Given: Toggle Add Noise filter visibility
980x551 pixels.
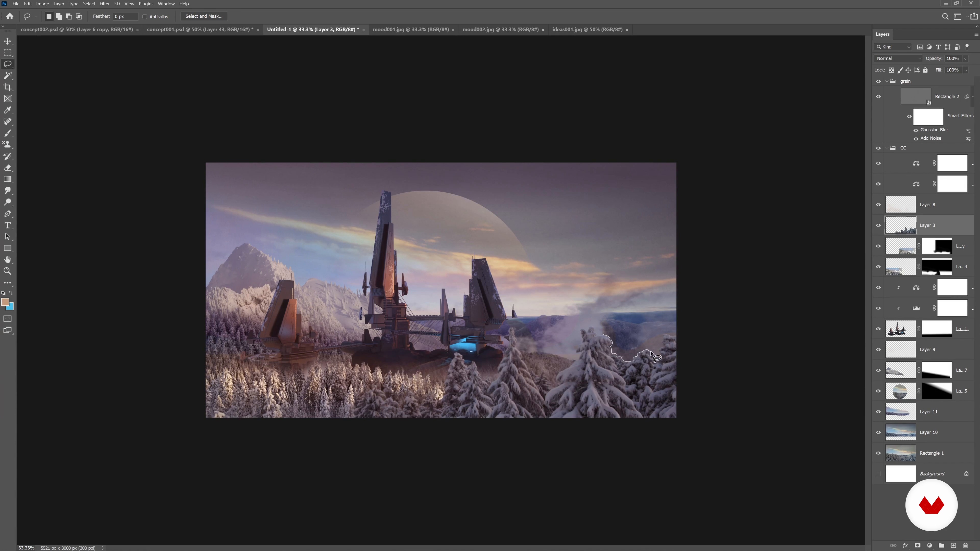Looking at the screenshot, I should pyautogui.click(x=916, y=139).
